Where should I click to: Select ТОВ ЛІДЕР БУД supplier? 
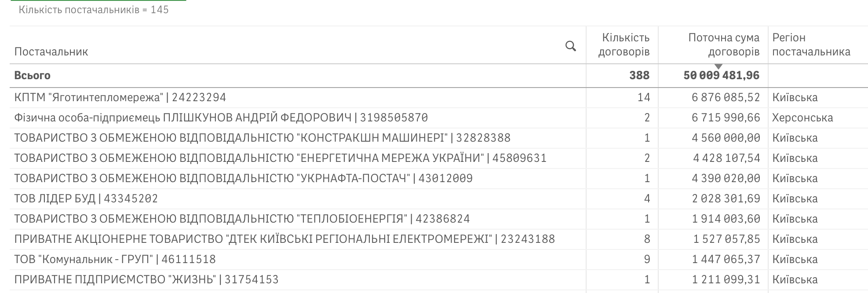pyautogui.click(x=86, y=198)
